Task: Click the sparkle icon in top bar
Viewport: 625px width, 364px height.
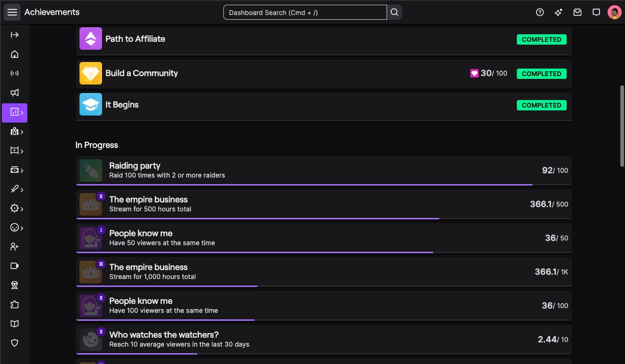Action: (559, 13)
